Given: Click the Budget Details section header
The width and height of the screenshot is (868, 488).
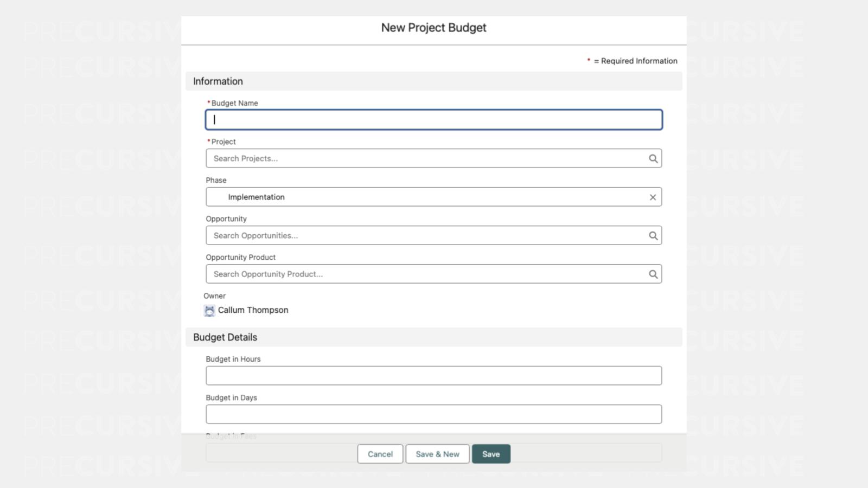Looking at the screenshot, I should click(225, 337).
